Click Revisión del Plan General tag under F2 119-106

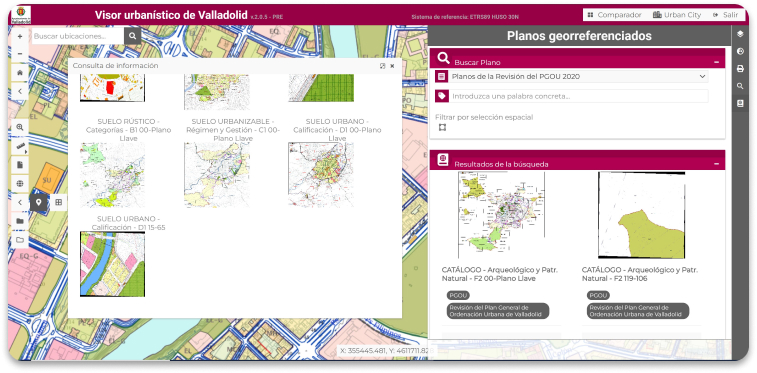tap(638, 311)
